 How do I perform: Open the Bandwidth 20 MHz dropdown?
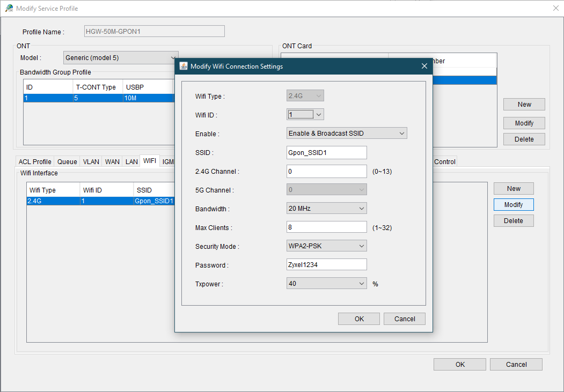(x=327, y=209)
